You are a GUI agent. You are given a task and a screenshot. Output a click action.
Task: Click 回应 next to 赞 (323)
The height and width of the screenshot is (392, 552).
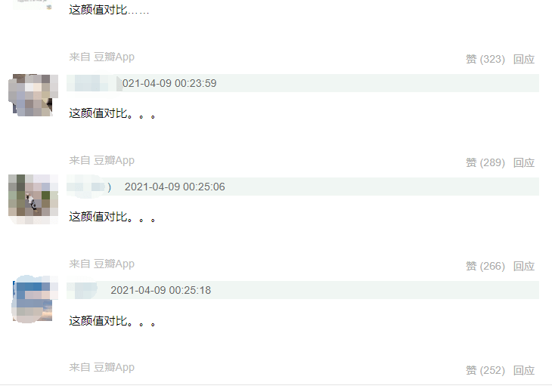pos(524,59)
